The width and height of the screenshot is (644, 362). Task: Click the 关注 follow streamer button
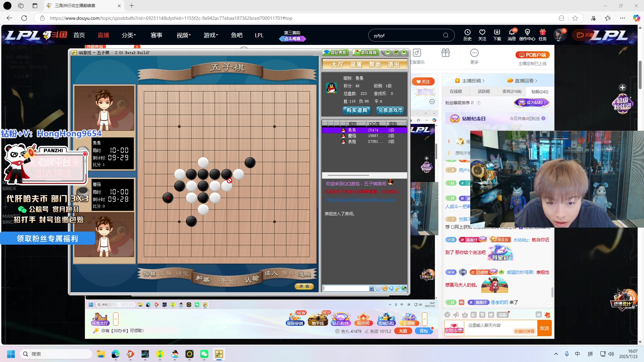(x=423, y=81)
